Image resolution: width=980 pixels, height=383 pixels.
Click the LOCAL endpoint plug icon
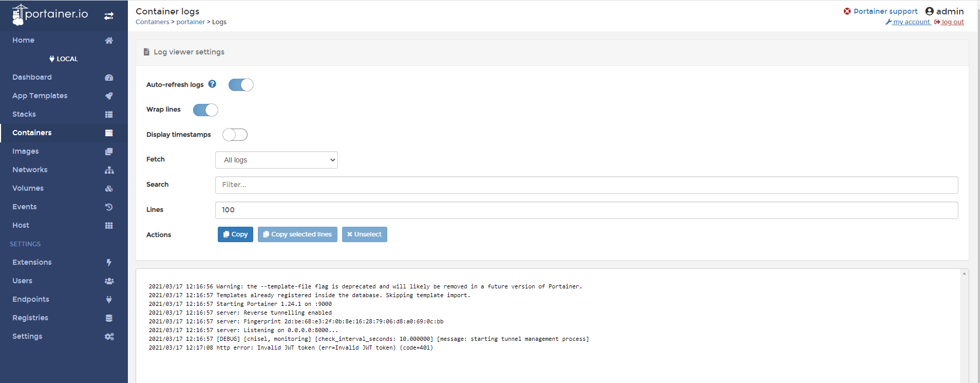52,59
